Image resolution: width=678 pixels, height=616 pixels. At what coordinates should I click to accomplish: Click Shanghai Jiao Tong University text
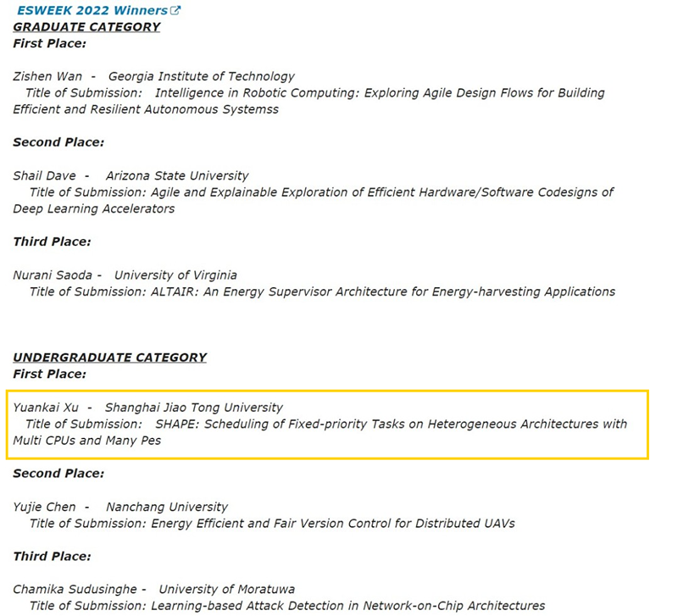(x=194, y=408)
